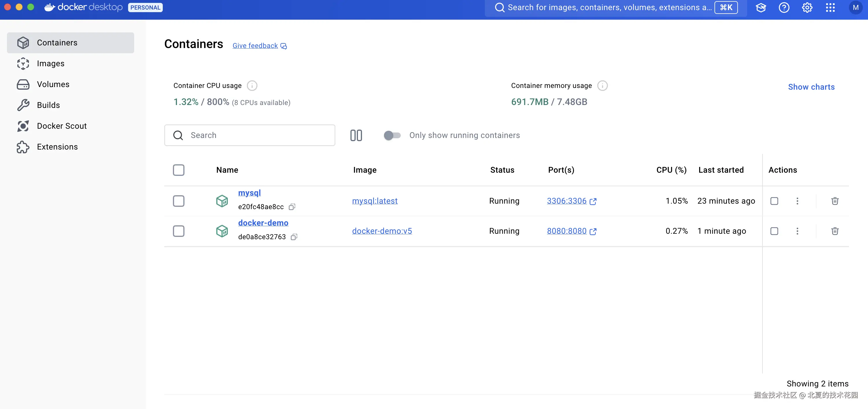The height and width of the screenshot is (409, 868).
Task: Select the mysql container checkbox
Action: [179, 201]
